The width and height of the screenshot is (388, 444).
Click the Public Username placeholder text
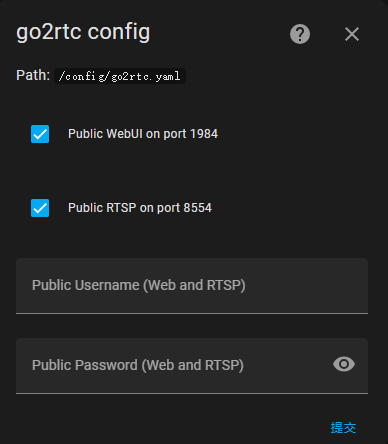(x=139, y=285)
